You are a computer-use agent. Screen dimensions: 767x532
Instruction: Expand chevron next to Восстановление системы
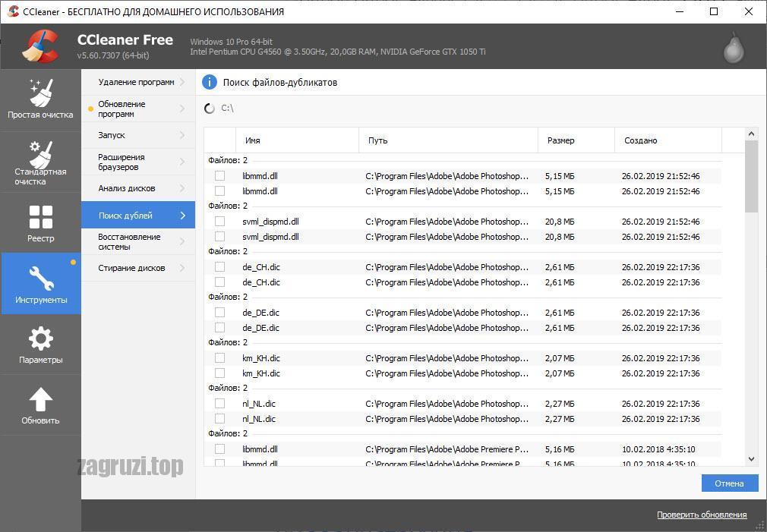pos(182,241)
